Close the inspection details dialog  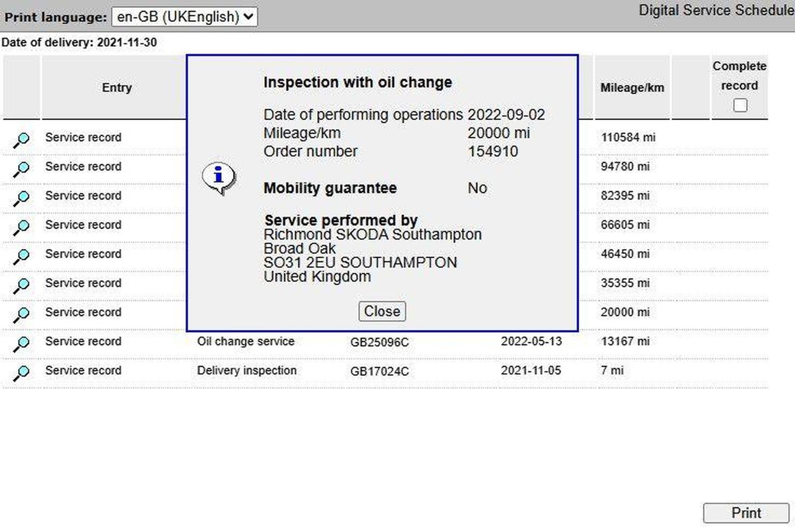point(382,312)
